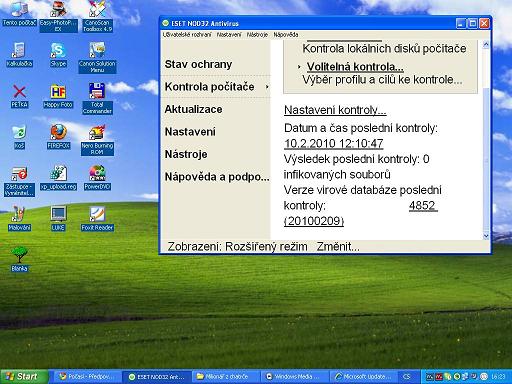This screenshot has height=384, width=512.
Task: Open the Koš recycle bin
Action: coord(19,137)
